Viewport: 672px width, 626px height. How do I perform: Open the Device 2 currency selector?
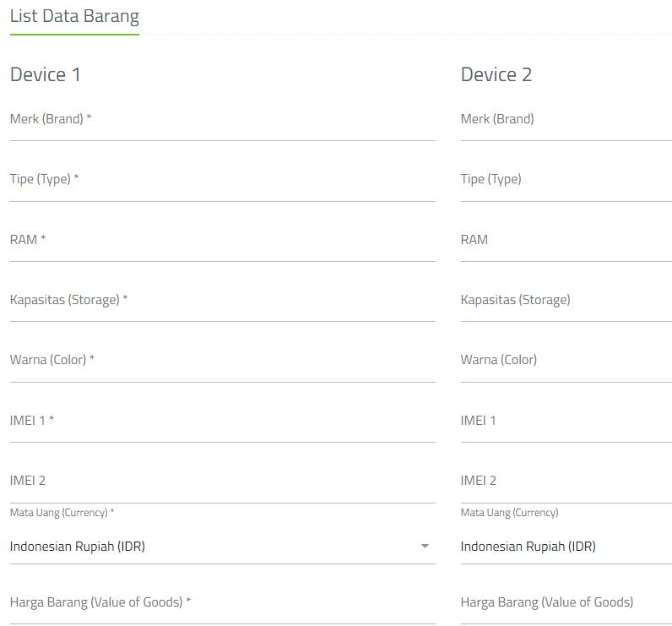coord(566,547)
